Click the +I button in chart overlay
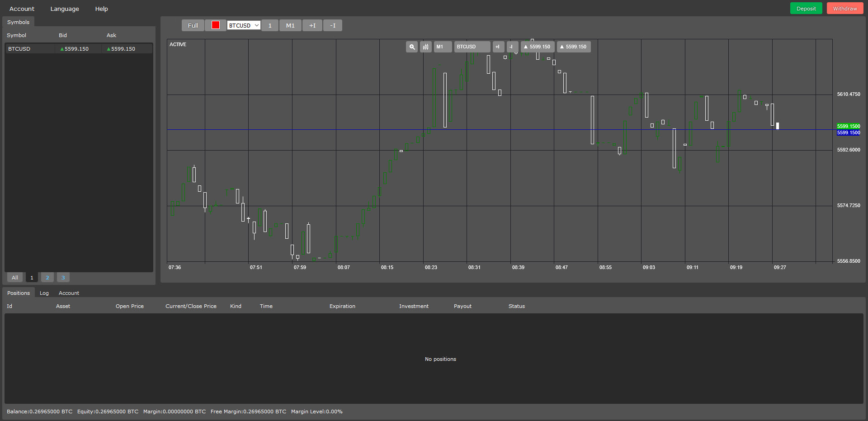The height and width of the screenshot is (421, 868). click(498, 47)
